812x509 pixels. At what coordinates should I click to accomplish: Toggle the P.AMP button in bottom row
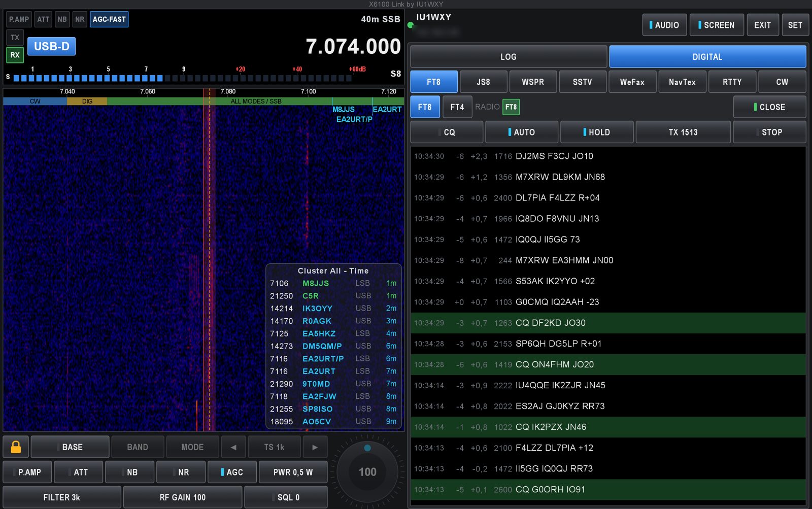click(27, 472)
